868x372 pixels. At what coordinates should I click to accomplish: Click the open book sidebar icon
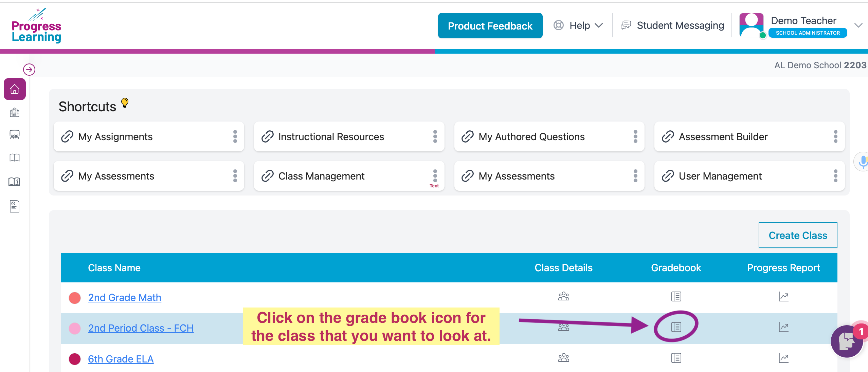(x=15, y=157)
